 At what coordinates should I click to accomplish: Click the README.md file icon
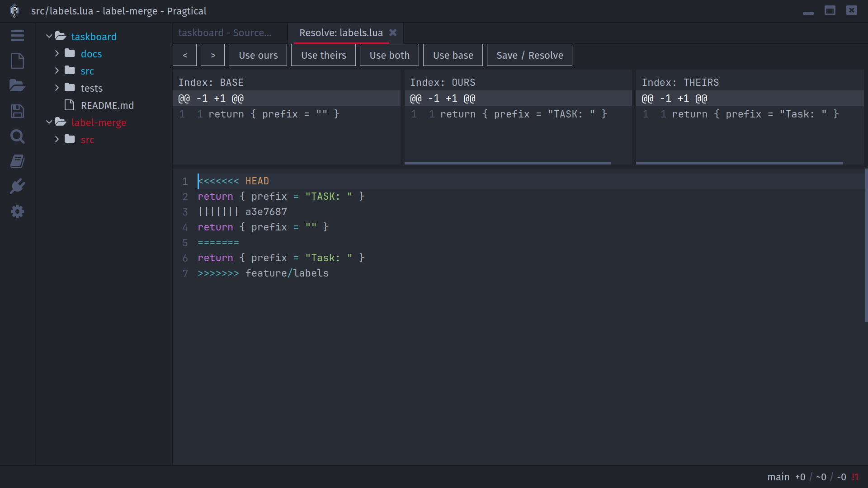pyautogui.click(x=69, y=105)
